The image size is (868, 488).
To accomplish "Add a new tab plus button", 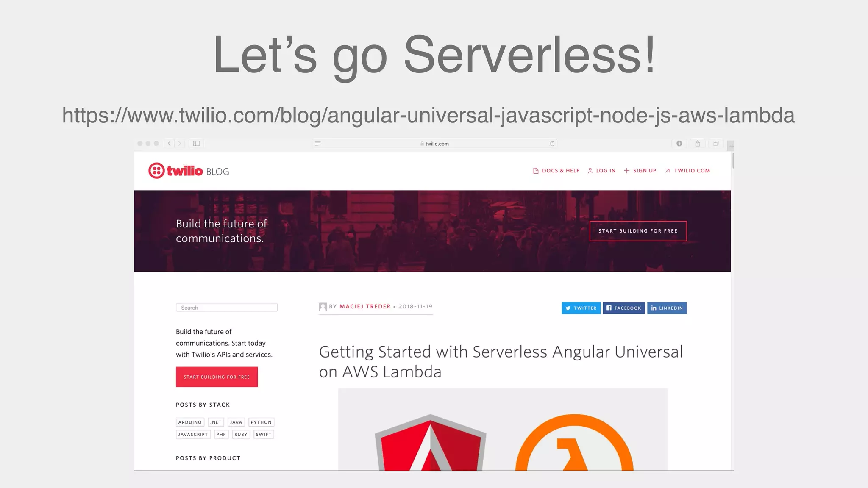I will pyautogui.click(x=731, y=146).
